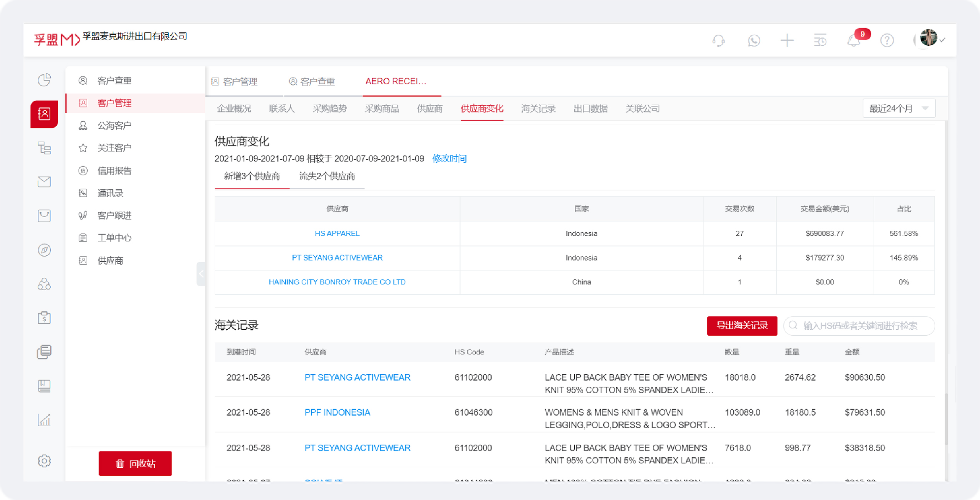
Task: Click the 导出海关记录 export button
Action: [742, 326]
